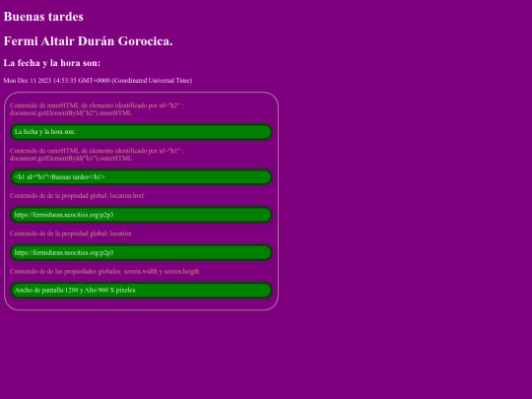The height and width of the screenshot is (399, 532).
Task: Click the URL green box under the "global: location" label
Action: [141, 253]
